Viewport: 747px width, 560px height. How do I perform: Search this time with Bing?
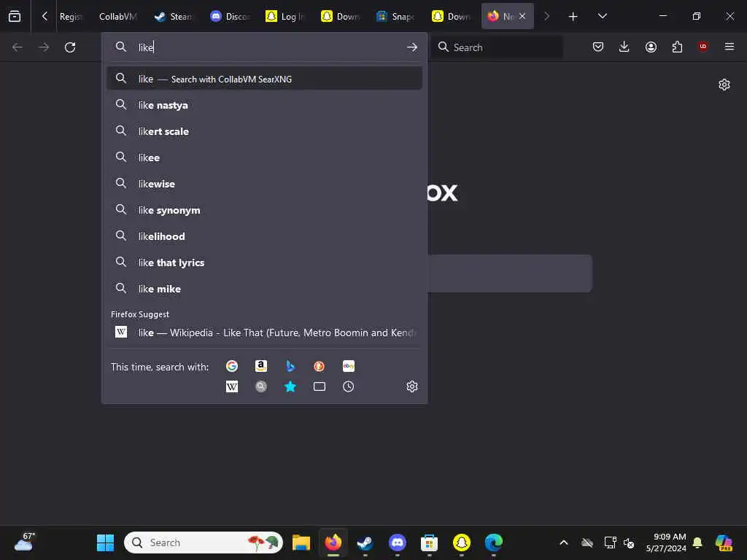coord(290,366)
